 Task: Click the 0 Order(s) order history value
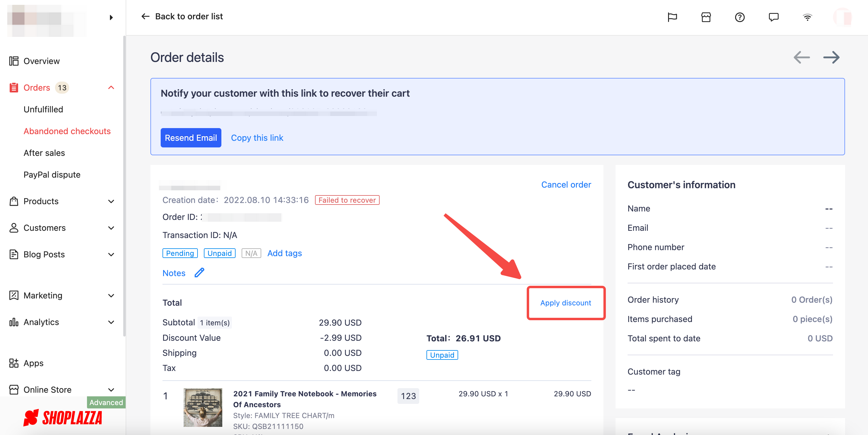point(812,300)
